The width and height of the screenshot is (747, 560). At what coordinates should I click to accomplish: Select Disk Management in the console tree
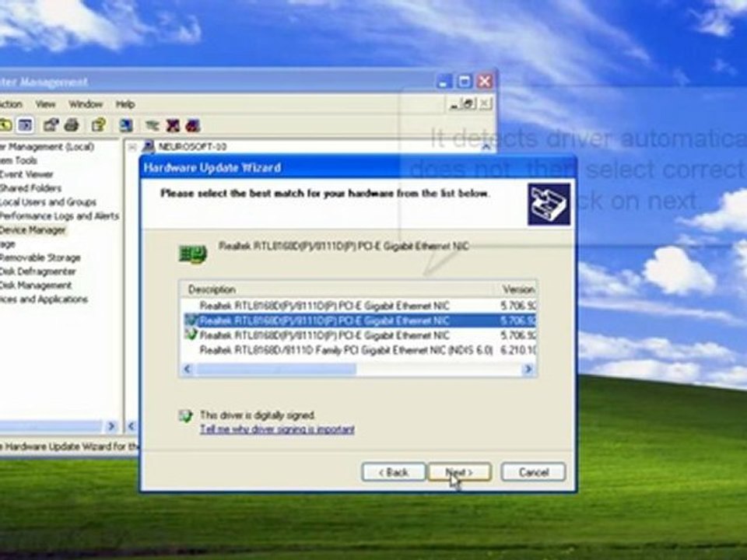click(x=36, y=285)
